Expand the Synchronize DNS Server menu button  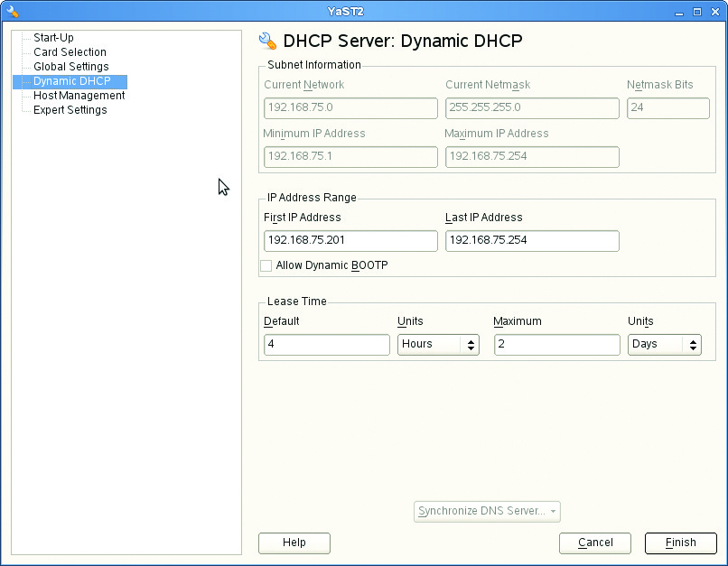[x=488, y=512]
